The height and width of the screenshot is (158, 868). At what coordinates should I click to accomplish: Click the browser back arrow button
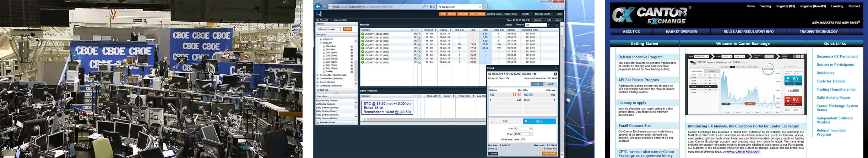[x=318, y=6]
